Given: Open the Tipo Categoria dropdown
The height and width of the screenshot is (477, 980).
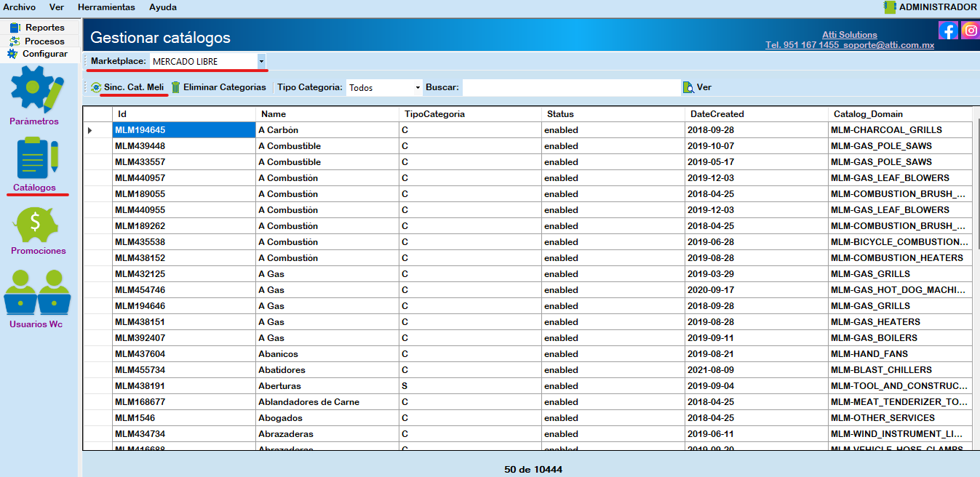Looking at the screenshot, I should (418, 88).
